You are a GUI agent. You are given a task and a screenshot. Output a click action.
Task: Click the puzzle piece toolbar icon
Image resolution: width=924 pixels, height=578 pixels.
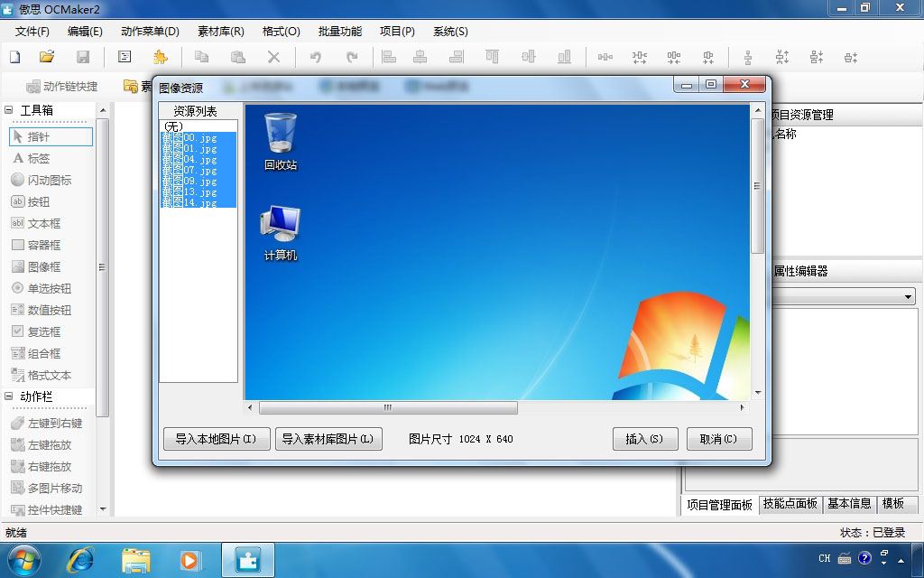pyautogui.click(x=160, y=57)
